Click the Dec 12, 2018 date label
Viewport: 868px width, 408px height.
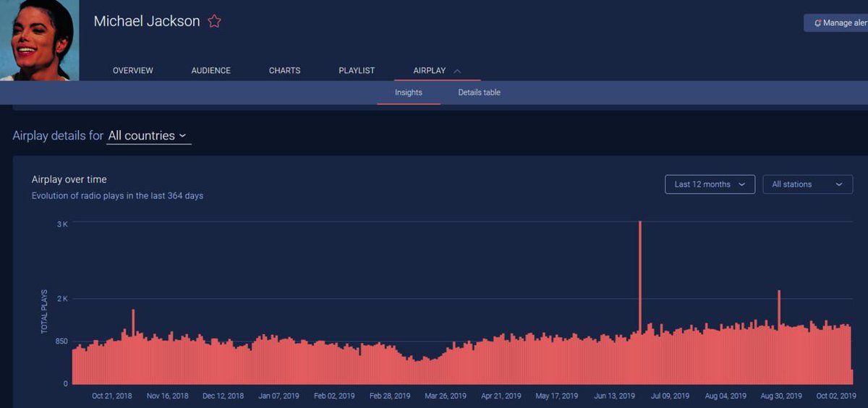pos(223,396)
